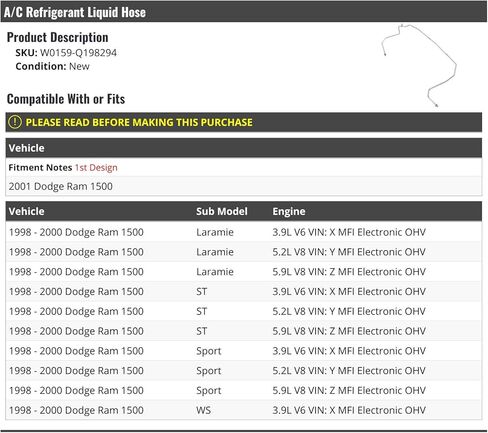Viewport: 488px width, 433px height.
Task: Click the 'SKU:' label
Action: point(26,53)
